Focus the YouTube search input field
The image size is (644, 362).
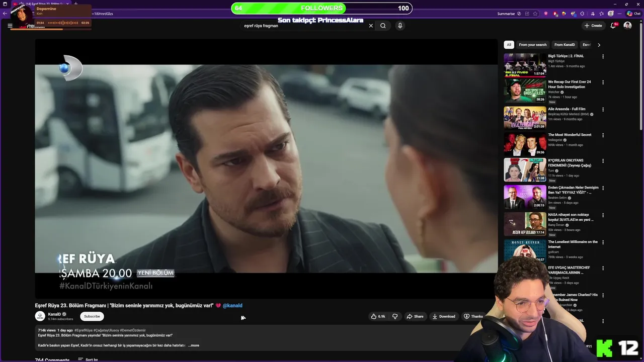[x=304, y=26]
